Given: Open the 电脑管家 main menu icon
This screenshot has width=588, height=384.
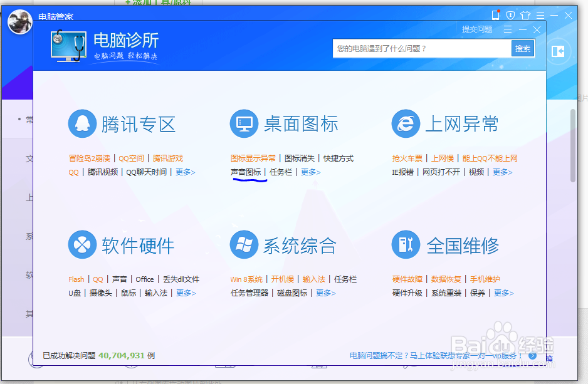Looking at the screenshot, I should [x=540, y=16].
